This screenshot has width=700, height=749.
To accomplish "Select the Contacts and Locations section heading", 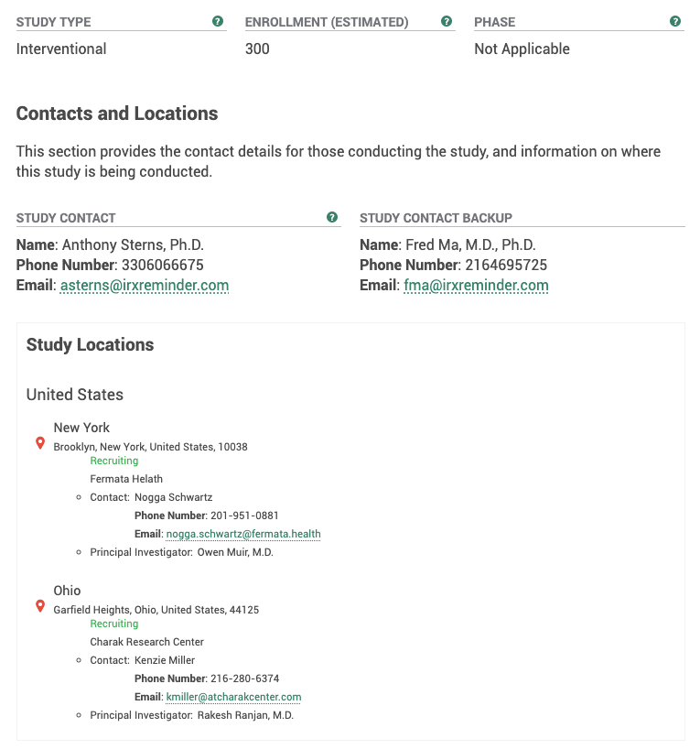I will 117,114.
